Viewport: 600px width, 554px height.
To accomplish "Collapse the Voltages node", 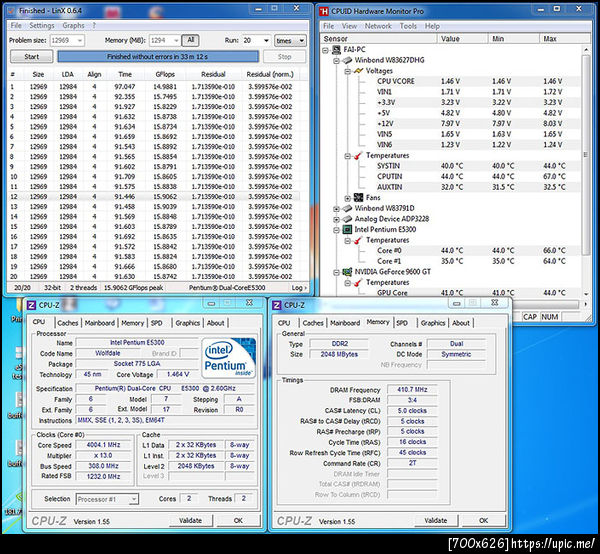I will (347, 71).
